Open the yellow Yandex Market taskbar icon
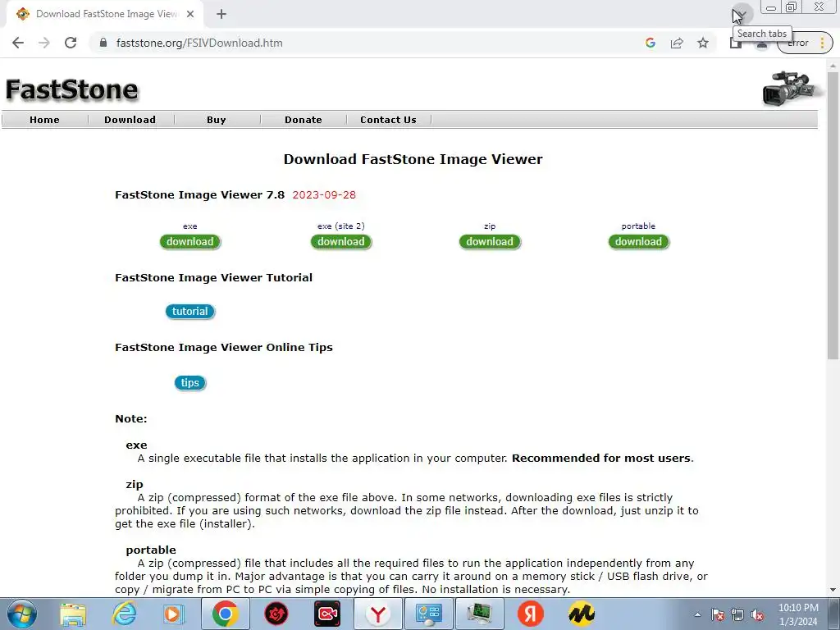 [x=582, y=614]
